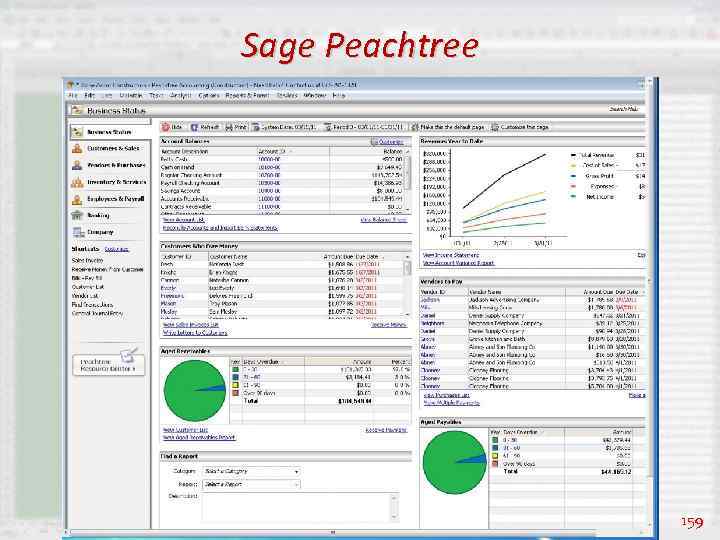Click the Refresh toolbar button
This screenshot has height=540, width=720.
click(205, 127)
